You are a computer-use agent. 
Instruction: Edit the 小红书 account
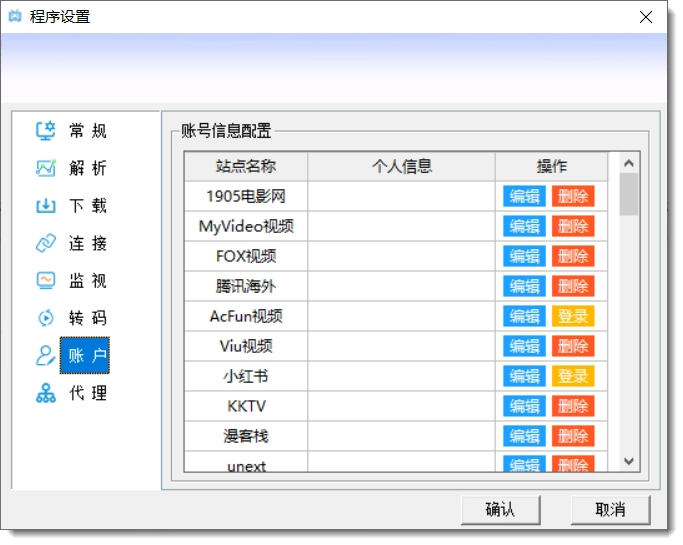coord(524,376)
